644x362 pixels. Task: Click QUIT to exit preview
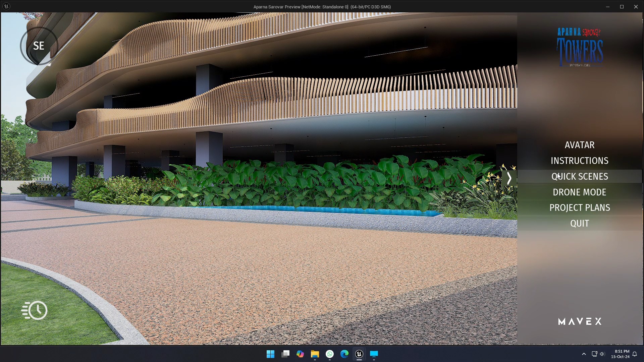coord(579,223)
